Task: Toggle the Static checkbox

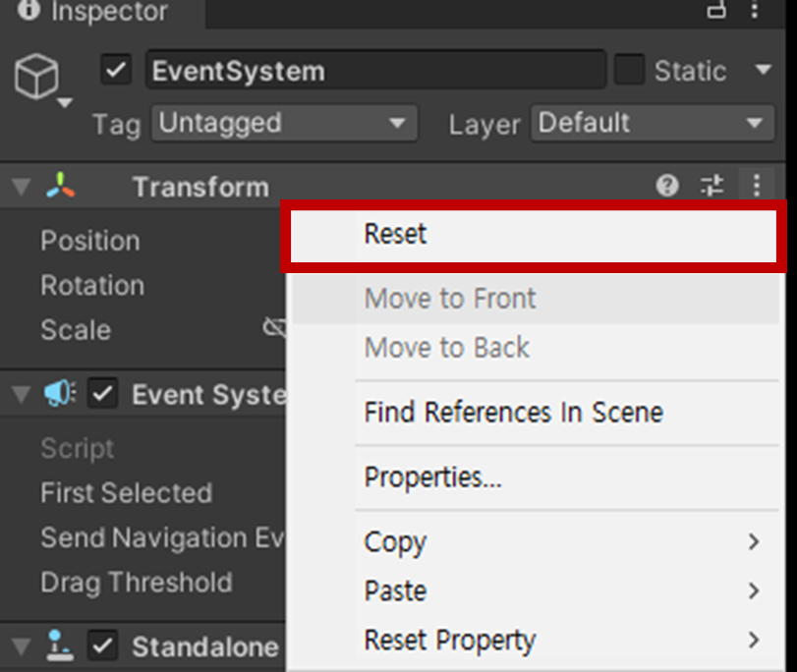Action: [x=629, y=69]
